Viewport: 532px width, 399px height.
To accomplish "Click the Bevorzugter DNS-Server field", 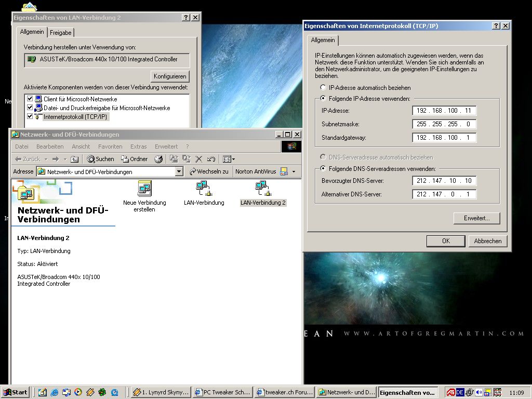I will point(444,181).
